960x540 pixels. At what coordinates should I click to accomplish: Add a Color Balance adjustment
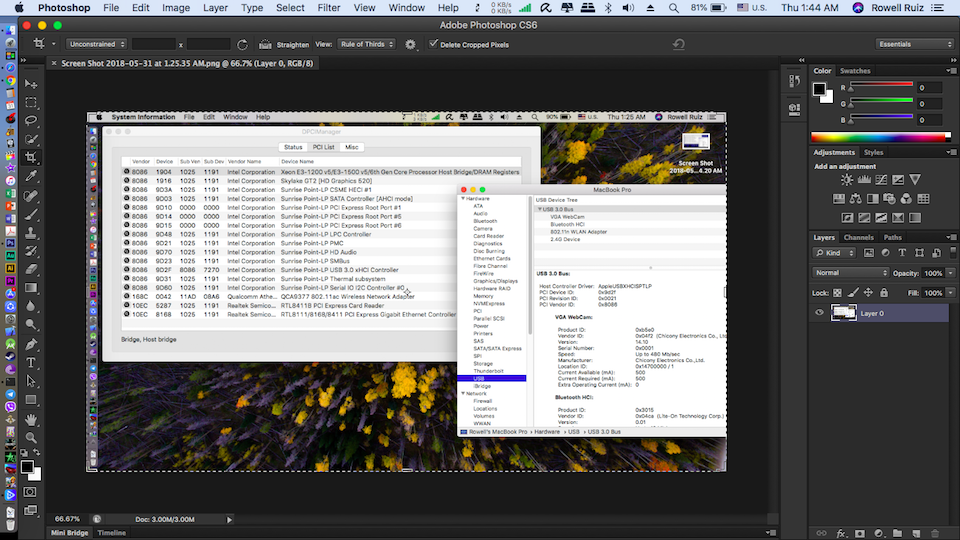855,198
